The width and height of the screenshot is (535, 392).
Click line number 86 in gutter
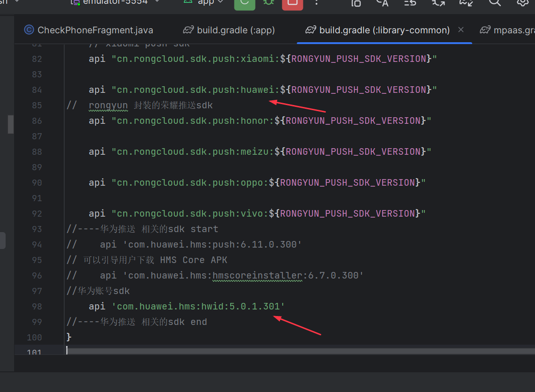tap(37, 121)
